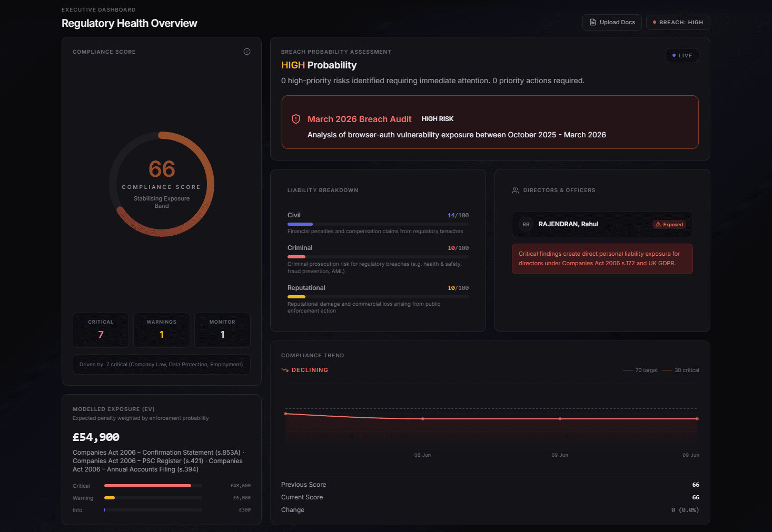Click the Civil liability progress bar
Viewport: 772px width, 532px height.
pyautogui.click(x=378, y=224)
